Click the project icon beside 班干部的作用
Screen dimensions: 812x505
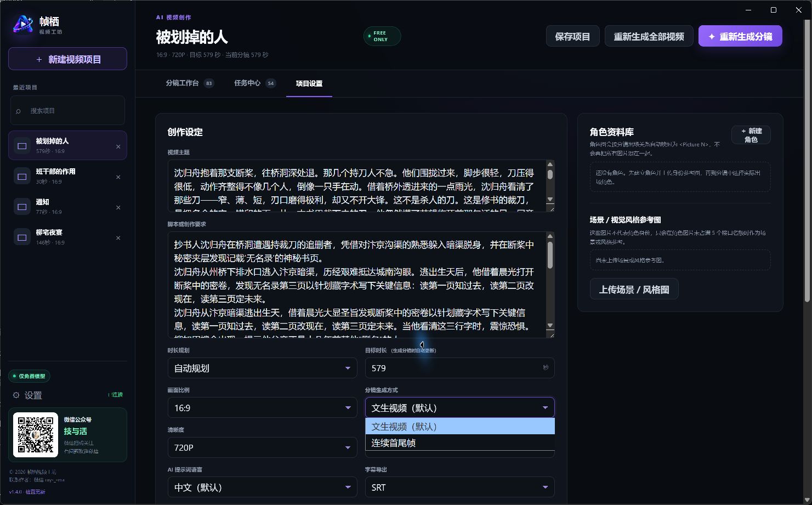(22, 177)
